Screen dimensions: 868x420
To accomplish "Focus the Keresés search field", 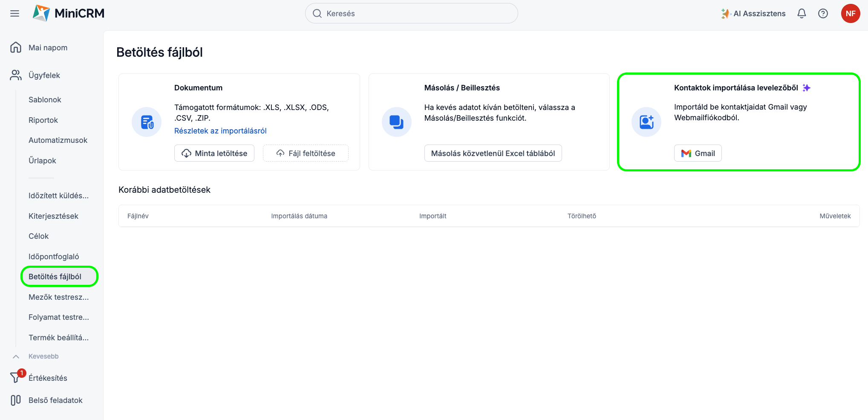I will [x=411, y=14].
